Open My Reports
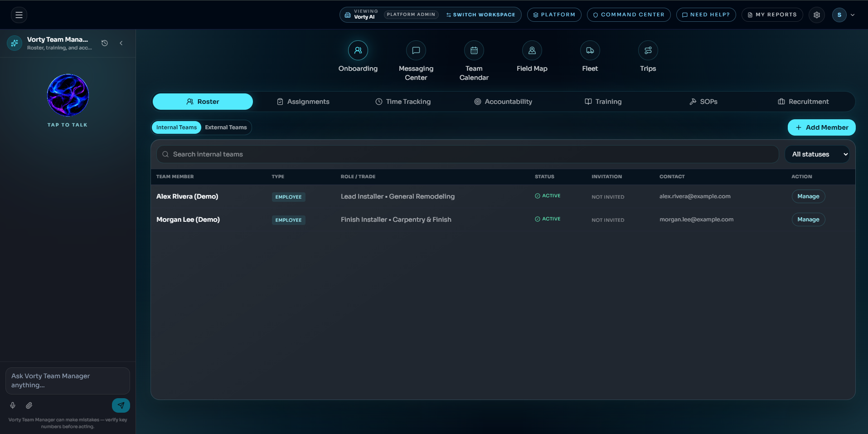The height and width of the screenshot is (434, 868). point(772,15)
